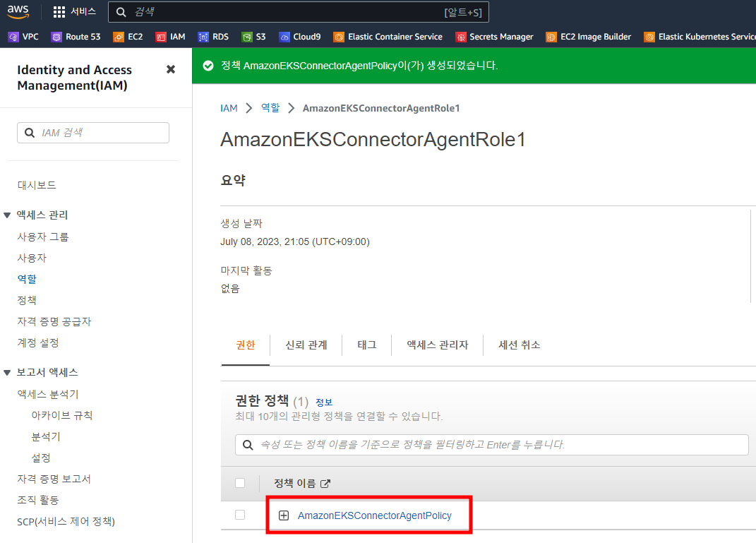
Task: Click the green success checkmark icon
Action: (x=208, y=66)
